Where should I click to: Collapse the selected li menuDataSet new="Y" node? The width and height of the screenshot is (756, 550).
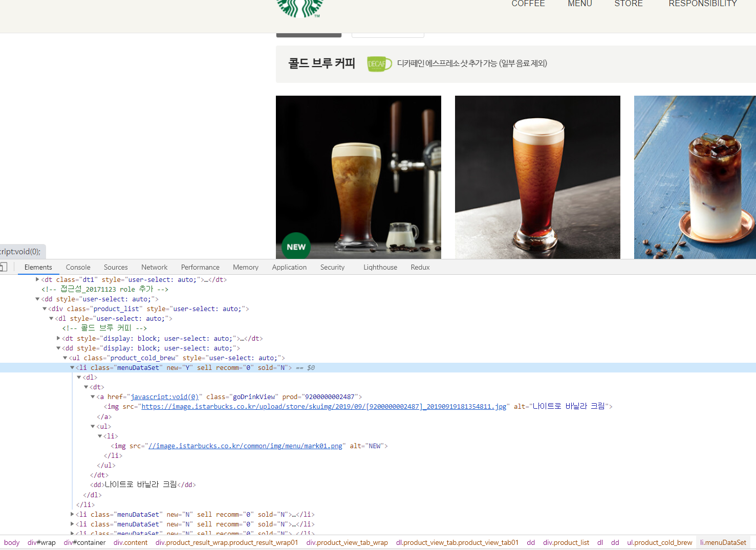(72, 368)
